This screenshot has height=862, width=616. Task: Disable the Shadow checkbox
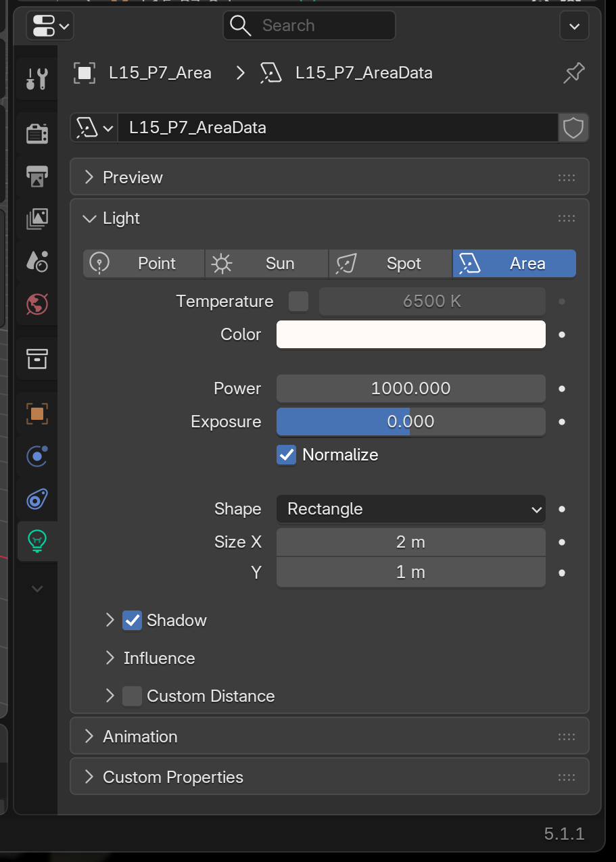132,620
